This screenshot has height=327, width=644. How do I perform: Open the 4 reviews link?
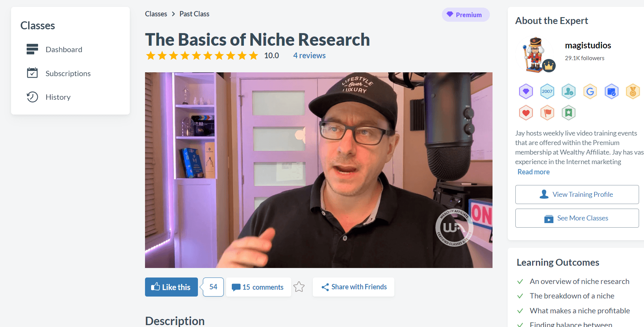pos(309,56)
